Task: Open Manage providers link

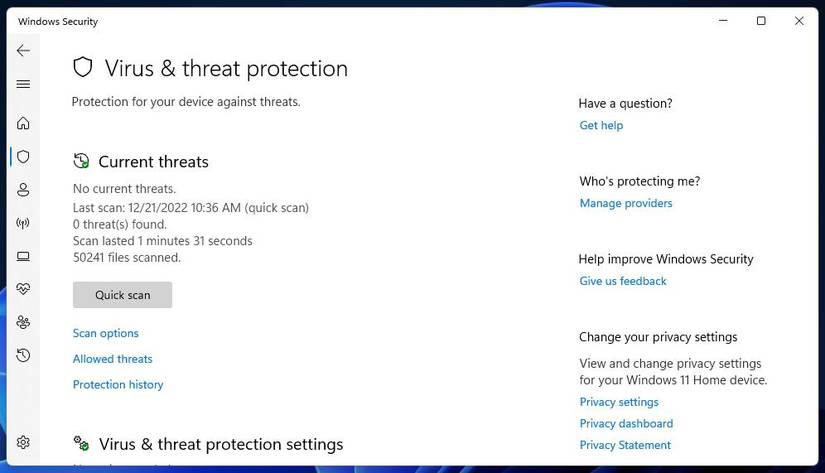Action: [626, 203]
